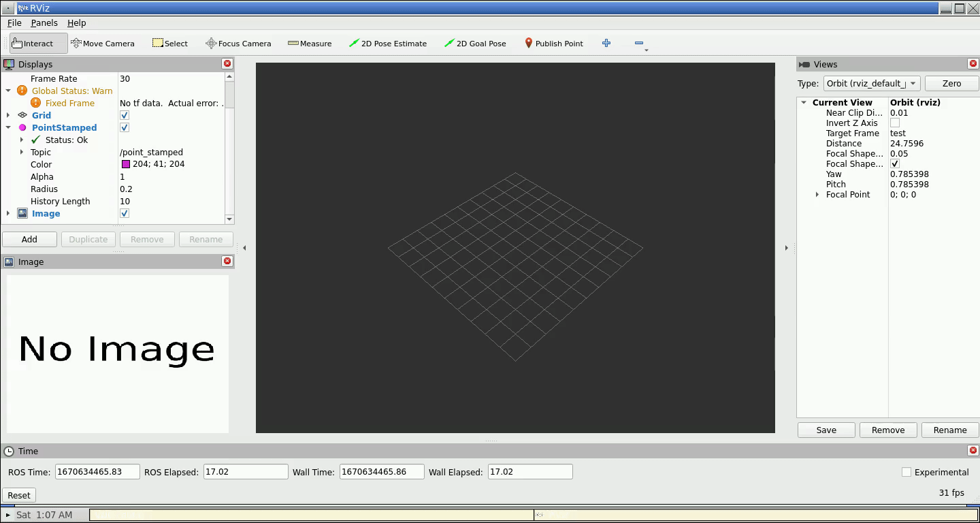Enable the Experimental checkbox in Time panel
The image size is (980, 523).
coord(906,472)
